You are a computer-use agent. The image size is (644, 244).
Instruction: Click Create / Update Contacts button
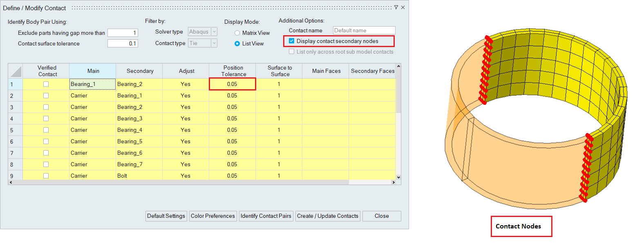click(x=327, y=216)
